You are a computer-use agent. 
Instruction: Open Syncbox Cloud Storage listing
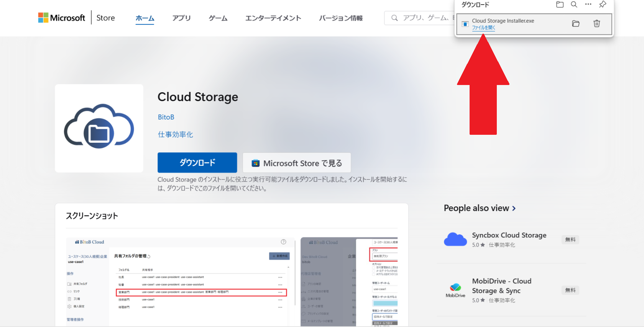pos(509,235)
